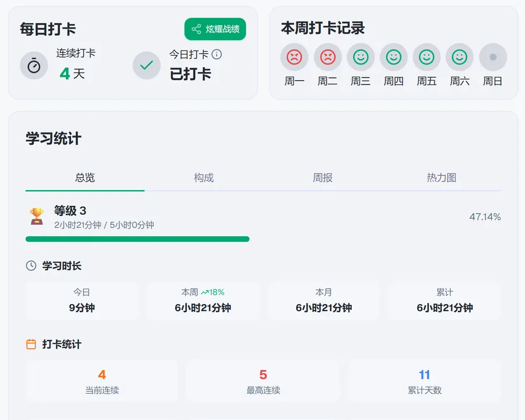
Task: Click the checkmark icon beside 今日打卡
Action: [146, 65]
